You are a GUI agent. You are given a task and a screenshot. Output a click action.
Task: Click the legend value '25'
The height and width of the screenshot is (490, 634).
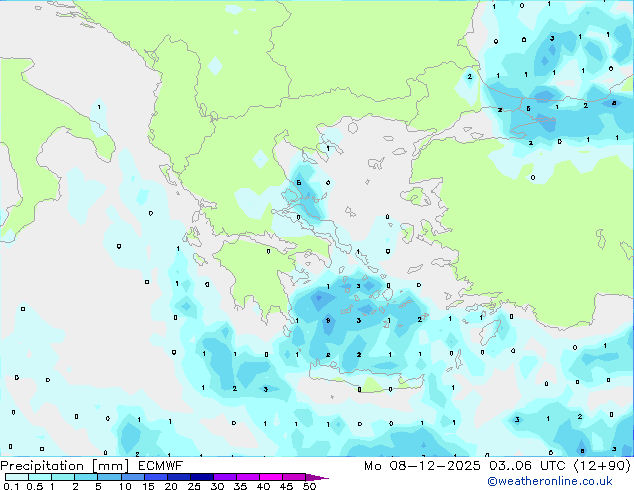pyautogui.click(x=194, y=486)
